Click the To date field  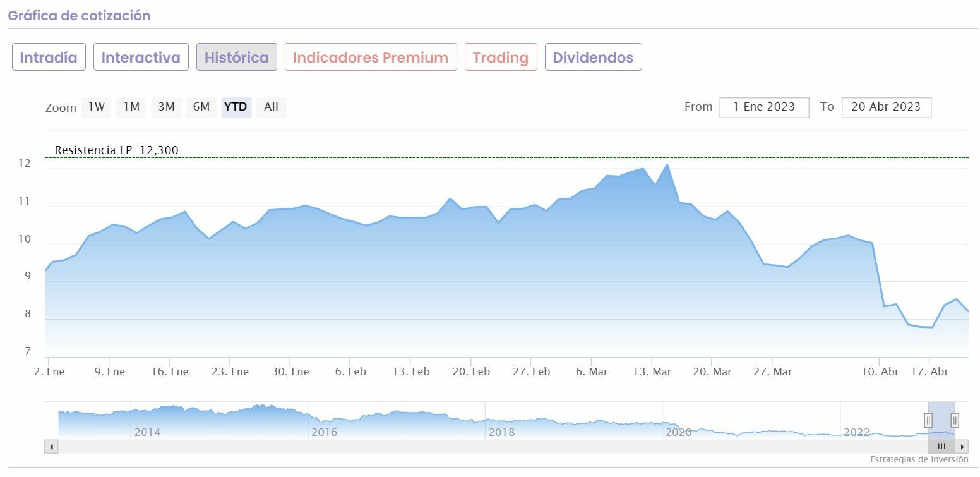[886, 107]
